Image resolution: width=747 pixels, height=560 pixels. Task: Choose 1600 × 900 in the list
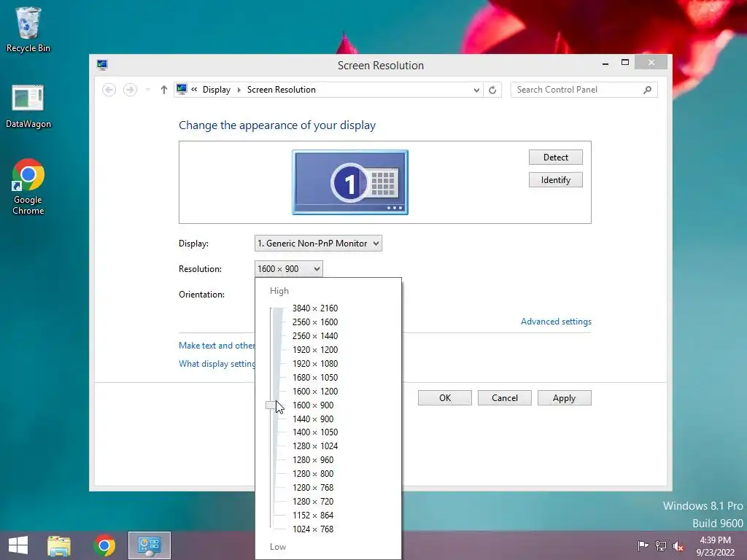[x=313, y=405]
